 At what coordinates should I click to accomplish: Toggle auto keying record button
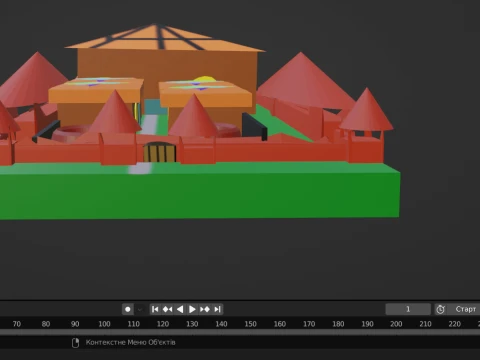128,309
